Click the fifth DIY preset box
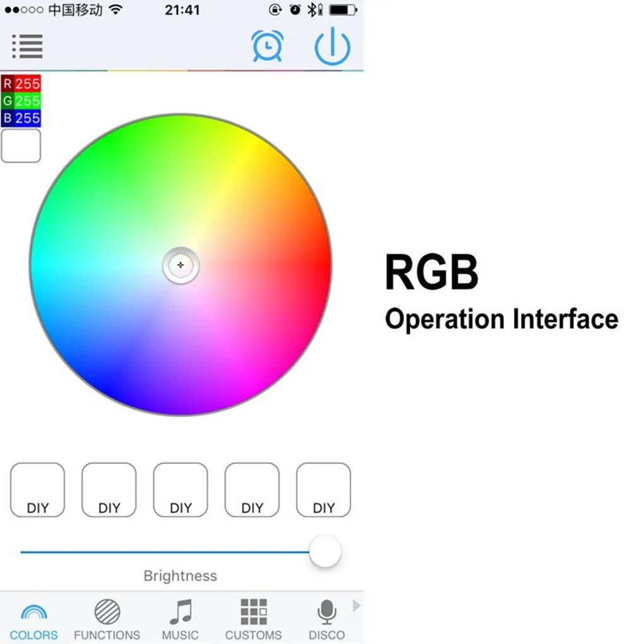This screenshot has height=644, width=644. coord(323,489)
